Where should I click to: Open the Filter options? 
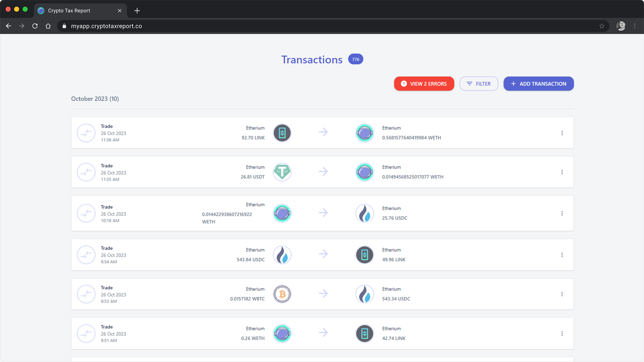479,84
